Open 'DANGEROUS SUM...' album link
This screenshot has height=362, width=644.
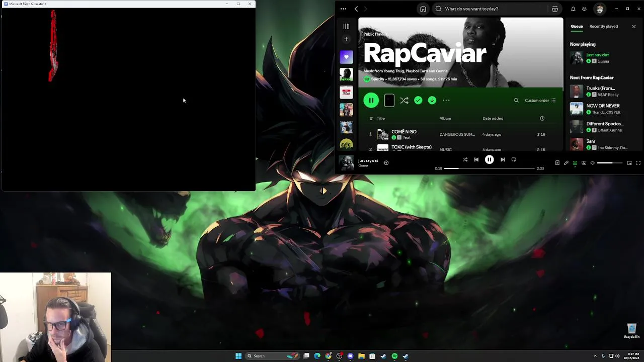point(457,134)
